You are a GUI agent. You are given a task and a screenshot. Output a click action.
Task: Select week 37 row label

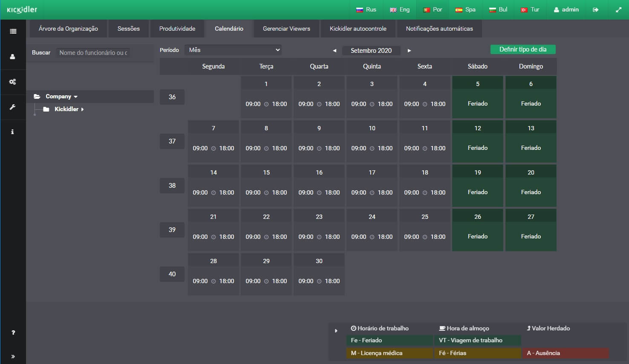[172, 141]
